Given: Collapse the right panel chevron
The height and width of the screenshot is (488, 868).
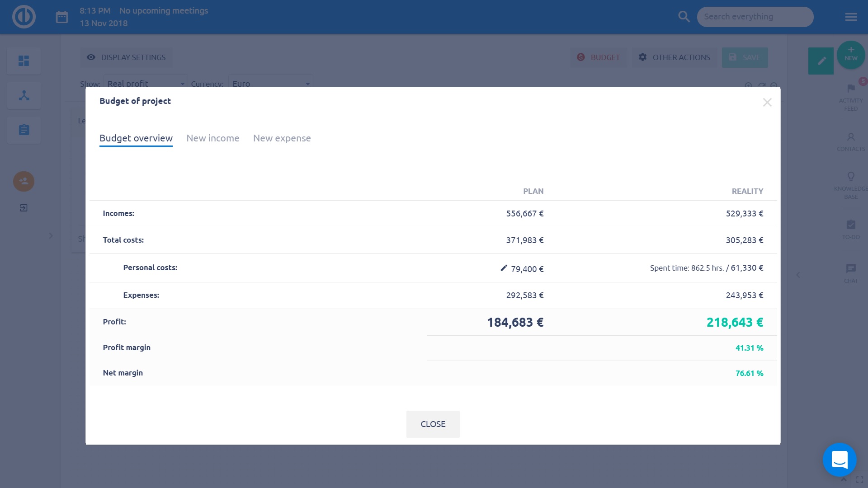Looking at the screenshot, I should (x=798, y=275).
